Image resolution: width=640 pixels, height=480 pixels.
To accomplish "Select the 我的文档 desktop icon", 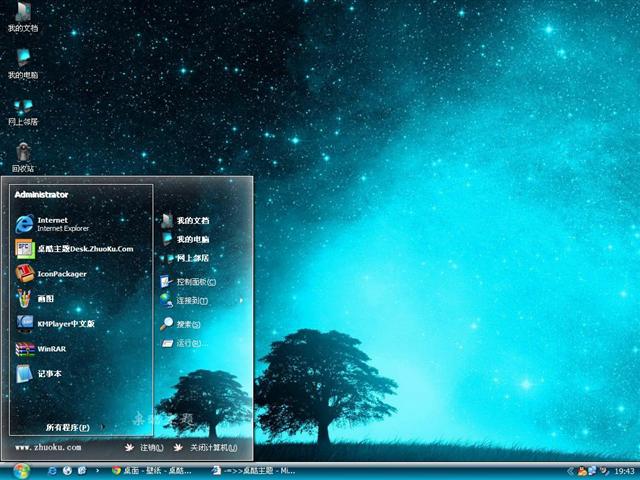I will click(x=23, y=17).
